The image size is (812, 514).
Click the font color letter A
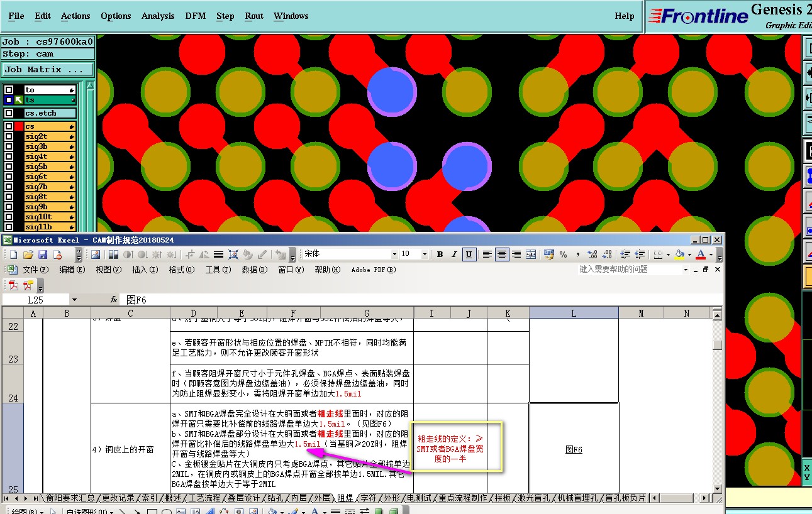tap(700, 254)
